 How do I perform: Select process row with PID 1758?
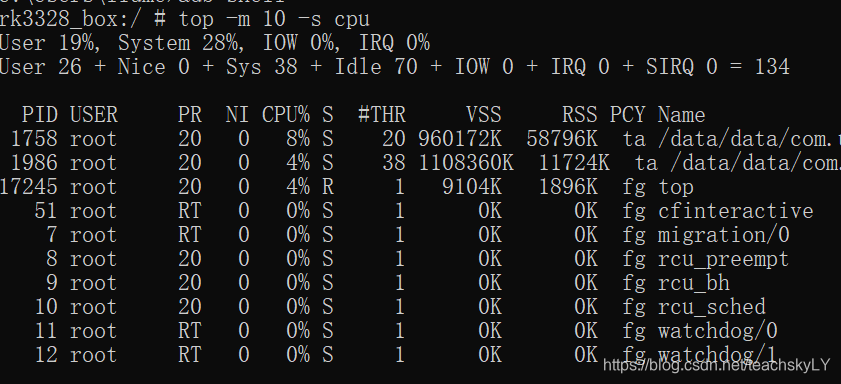420,139
